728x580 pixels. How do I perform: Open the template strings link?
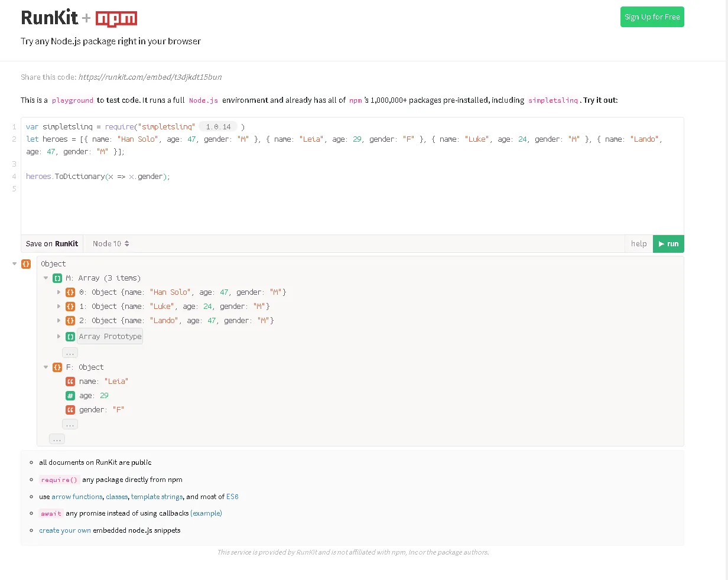click(157, 497)
